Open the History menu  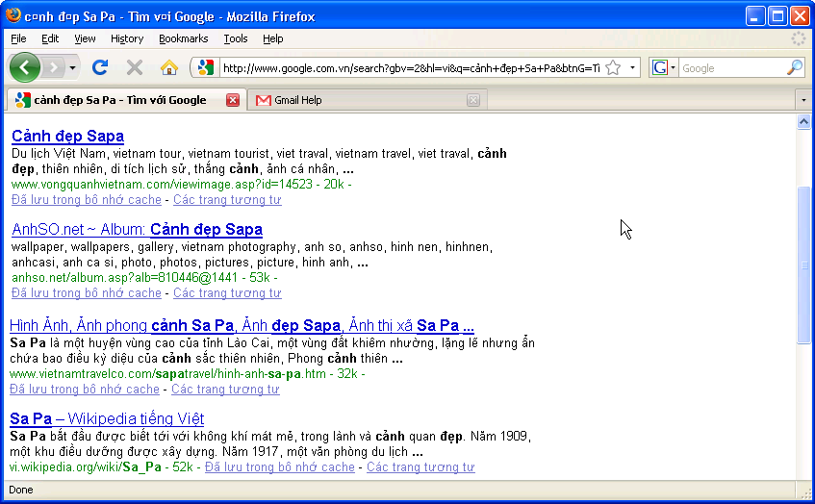(127, 39)
